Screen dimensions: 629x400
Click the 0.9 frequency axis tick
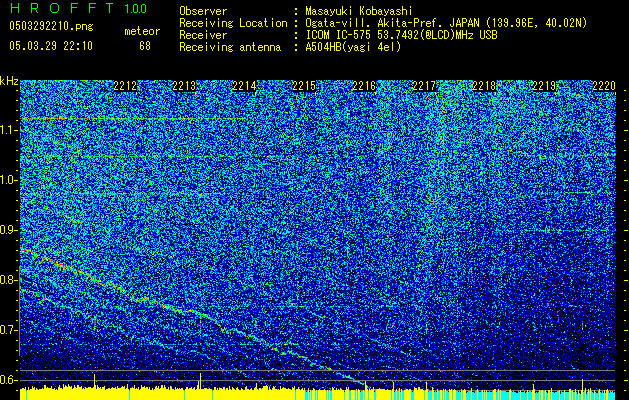point(9,230)
